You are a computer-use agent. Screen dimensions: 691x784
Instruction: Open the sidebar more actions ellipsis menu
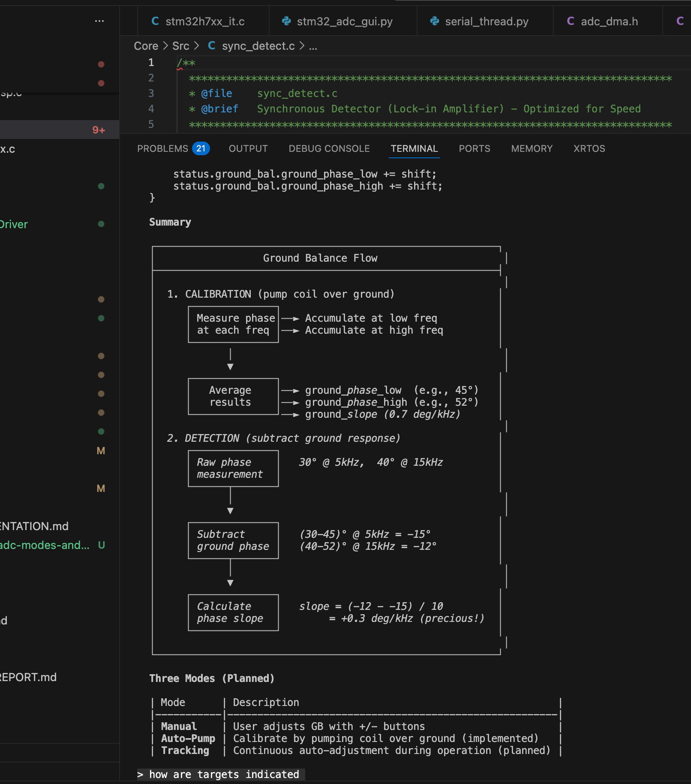point(99,21)
